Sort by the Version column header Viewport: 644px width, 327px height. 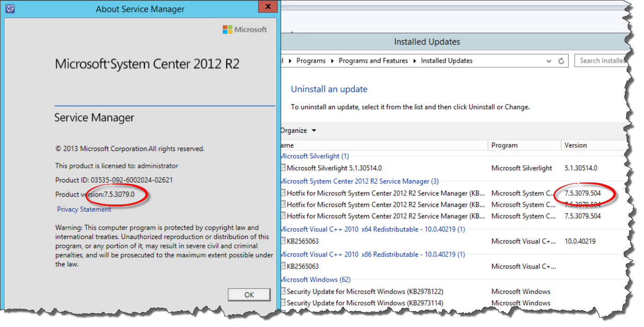594,145
